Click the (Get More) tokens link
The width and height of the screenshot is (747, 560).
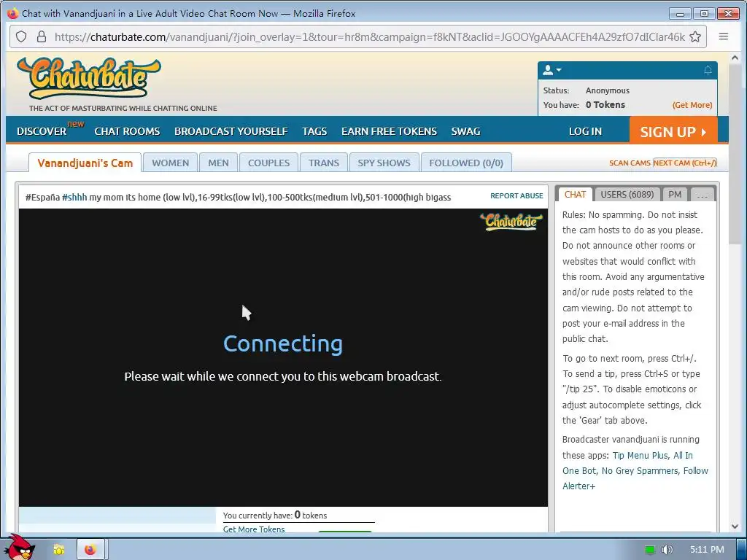point(692,105)
